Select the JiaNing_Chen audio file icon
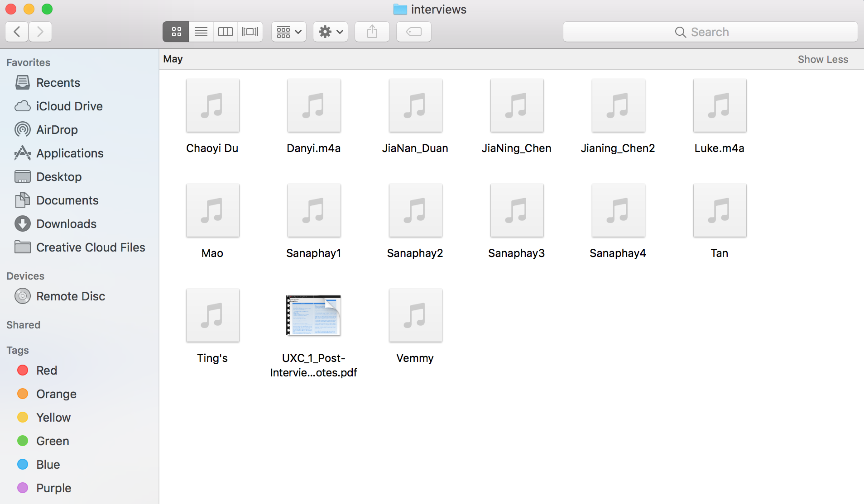 point(517,105)
